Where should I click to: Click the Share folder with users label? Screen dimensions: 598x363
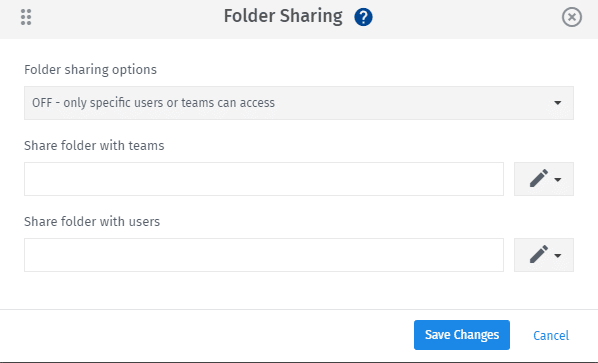click(x=92, y=222)
